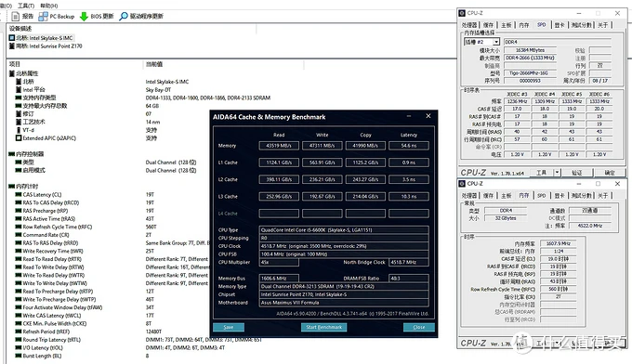Open the Help menu in the menu bar
The width and height of the screenshot is (632, 364).
click(48, 6)
